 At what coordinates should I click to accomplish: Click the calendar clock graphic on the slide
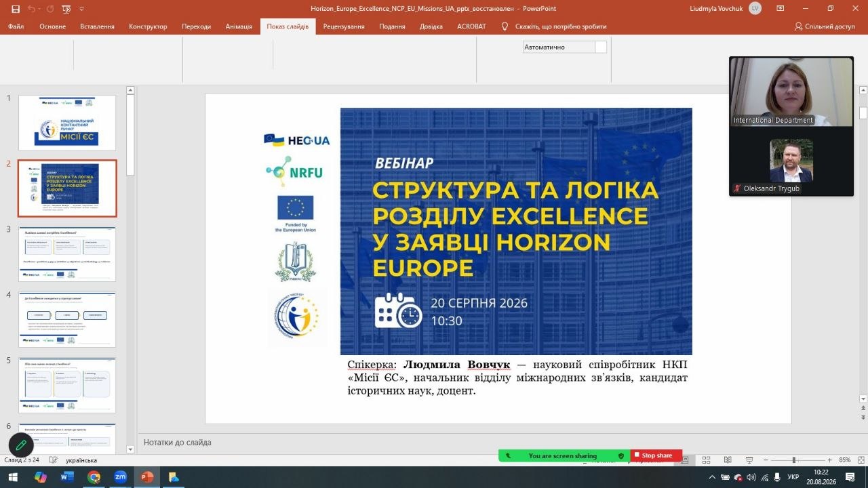(x=399, y=311)
